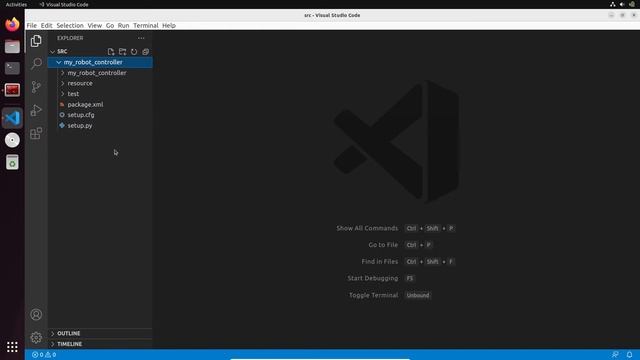Open the Help menu
640x360 pixels.
coord(169,25)
